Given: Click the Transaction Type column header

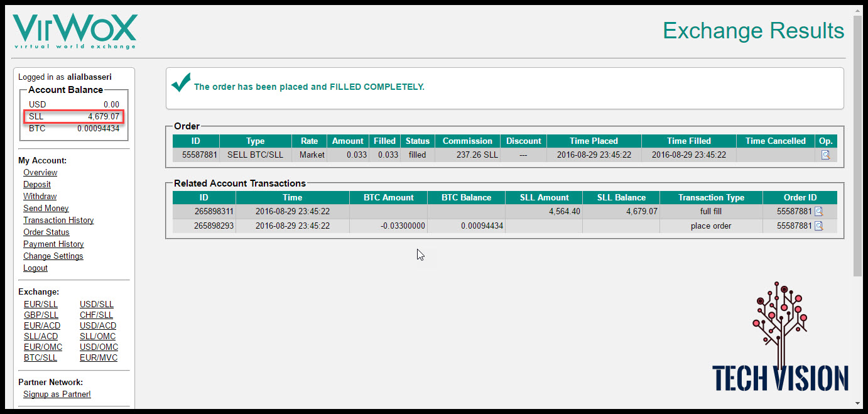Looking at the screenshot, I should tap(711, 197).
